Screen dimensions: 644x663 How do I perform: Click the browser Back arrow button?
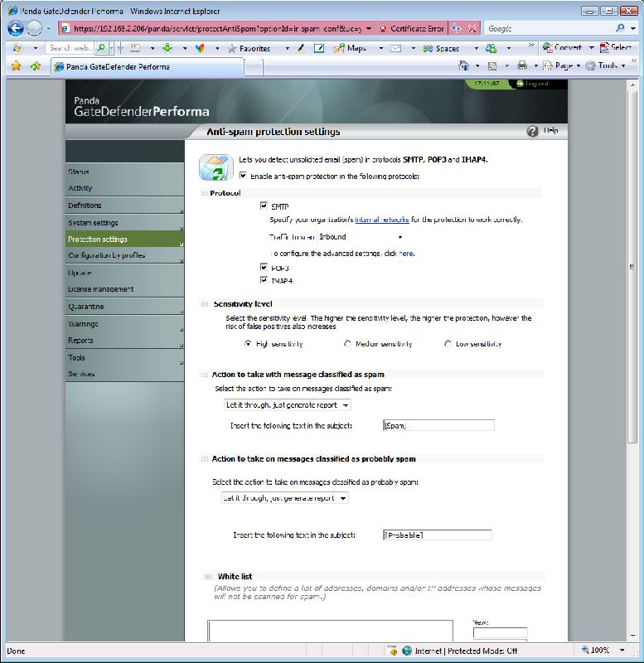[16, 28]
